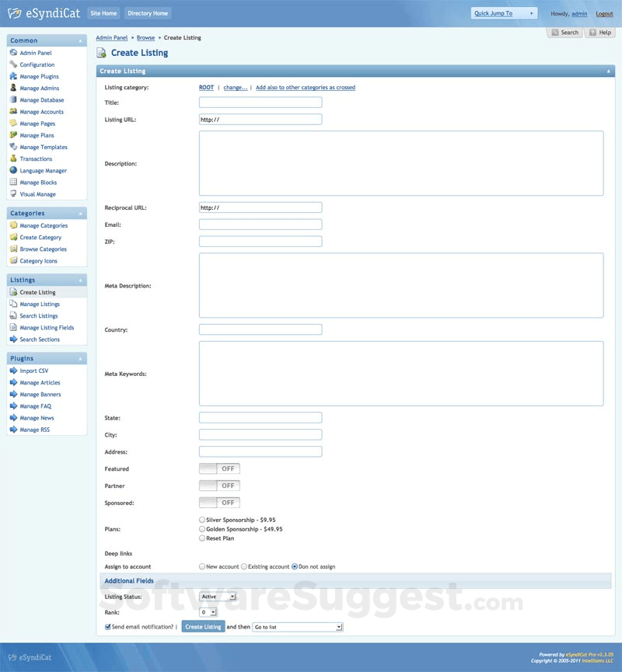Go to Category Icons
The width and height of the screenshot is (622, 672).
click(x=40, y=260)
